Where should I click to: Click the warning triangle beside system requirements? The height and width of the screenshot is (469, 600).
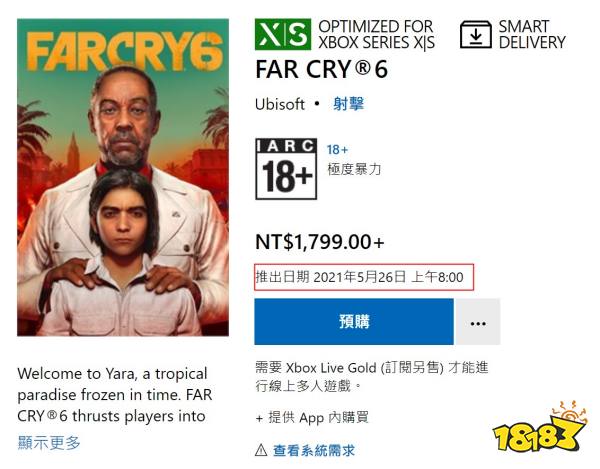tap(261, 450)
